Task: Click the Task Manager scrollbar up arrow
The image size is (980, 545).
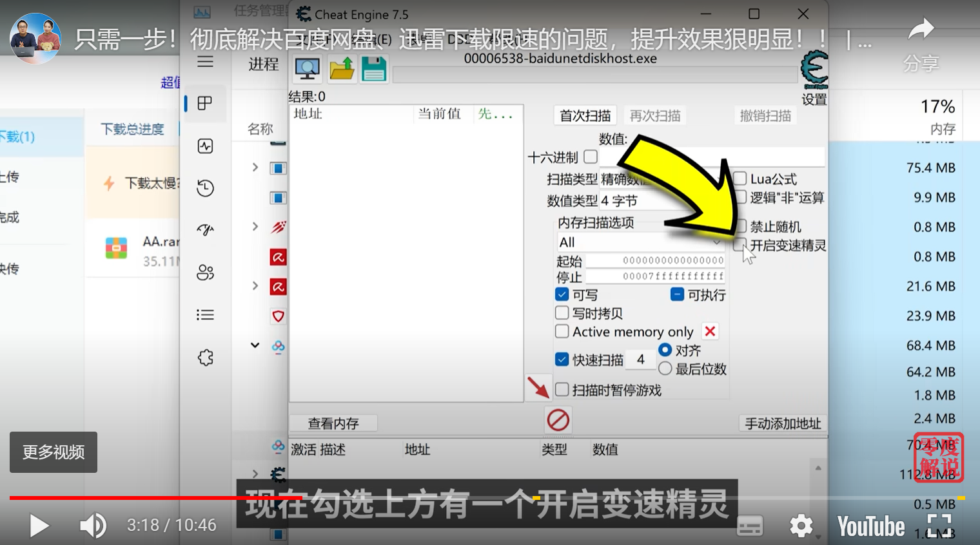Action: 818,468
